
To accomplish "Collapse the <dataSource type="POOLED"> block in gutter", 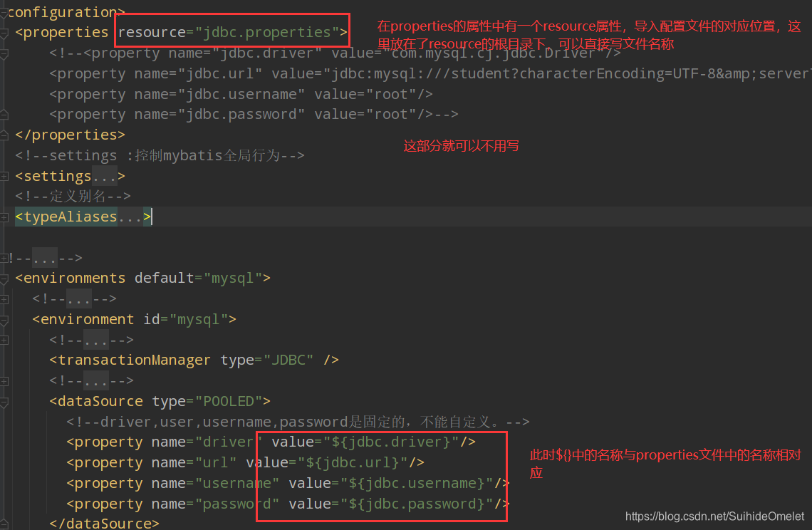I will [4, 402].
